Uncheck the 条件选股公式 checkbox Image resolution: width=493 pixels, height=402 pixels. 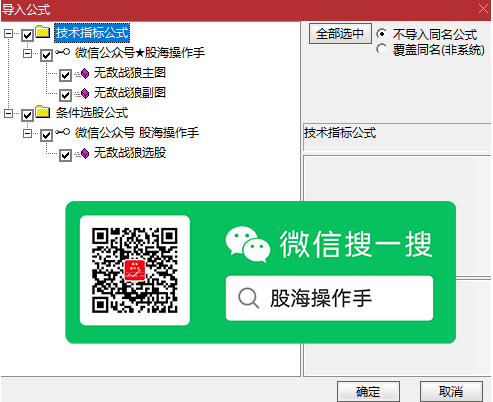click(x=27, y=115)
